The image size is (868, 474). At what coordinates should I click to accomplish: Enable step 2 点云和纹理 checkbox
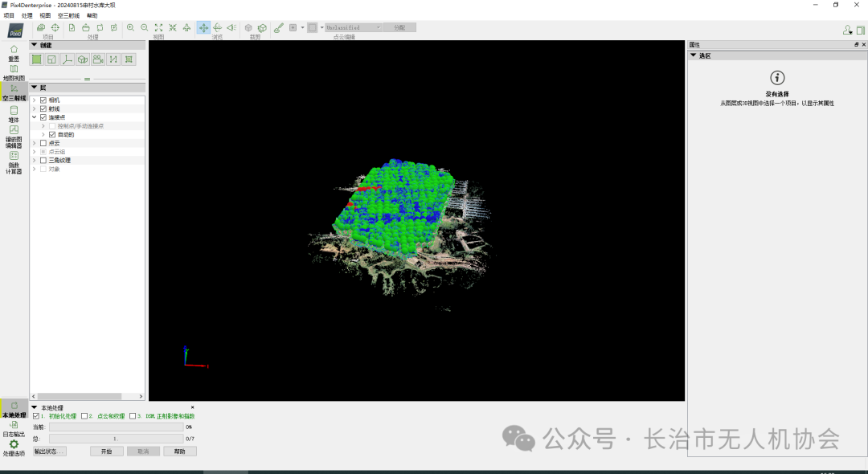(x=84, y=416)
